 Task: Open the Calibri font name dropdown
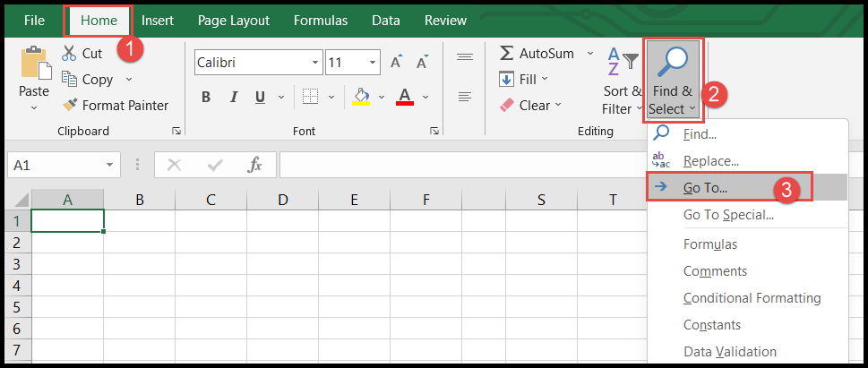pos(259,63)
